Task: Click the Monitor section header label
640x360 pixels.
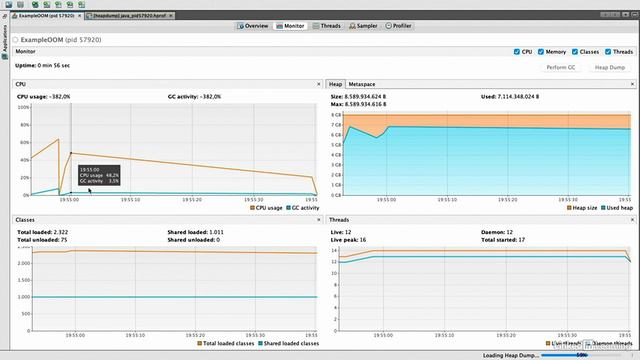Action: click(x=25, y=51)
